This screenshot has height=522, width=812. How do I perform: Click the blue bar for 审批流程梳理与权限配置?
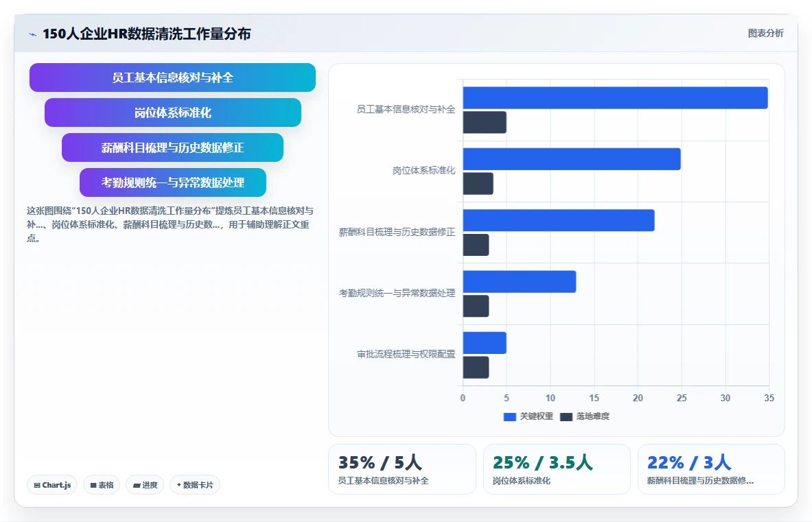click(x=485, y=343)
